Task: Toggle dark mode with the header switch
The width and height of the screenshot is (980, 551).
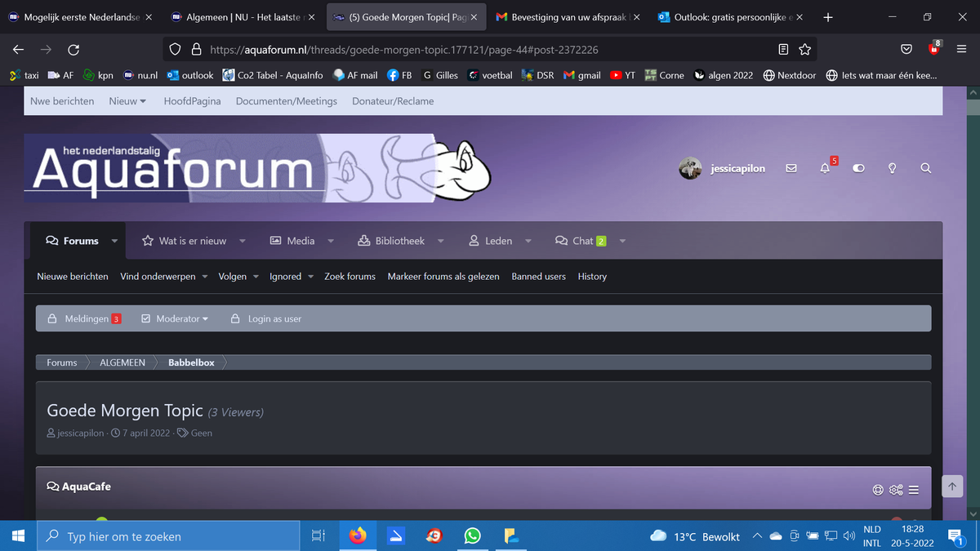Action: 858,168
